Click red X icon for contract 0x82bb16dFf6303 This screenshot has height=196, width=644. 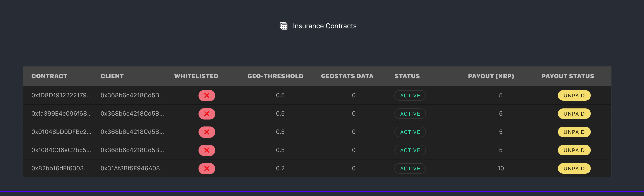pyautogui.click(x=207, y=168)
